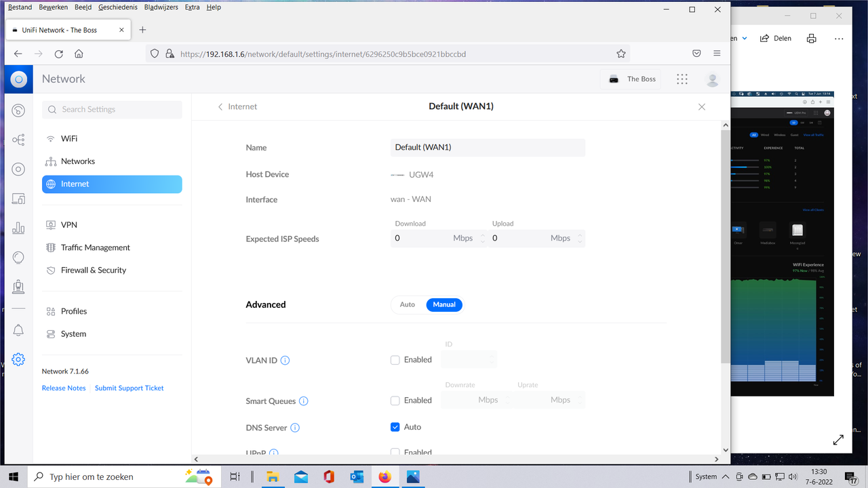Click Smart Queues info icon

[303, 401]
